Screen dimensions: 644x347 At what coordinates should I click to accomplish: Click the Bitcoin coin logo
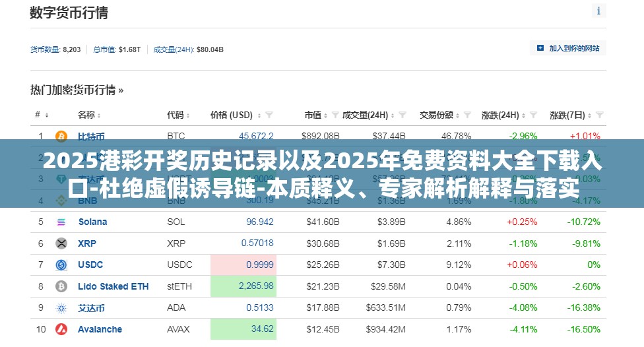(x=61, y=136)
